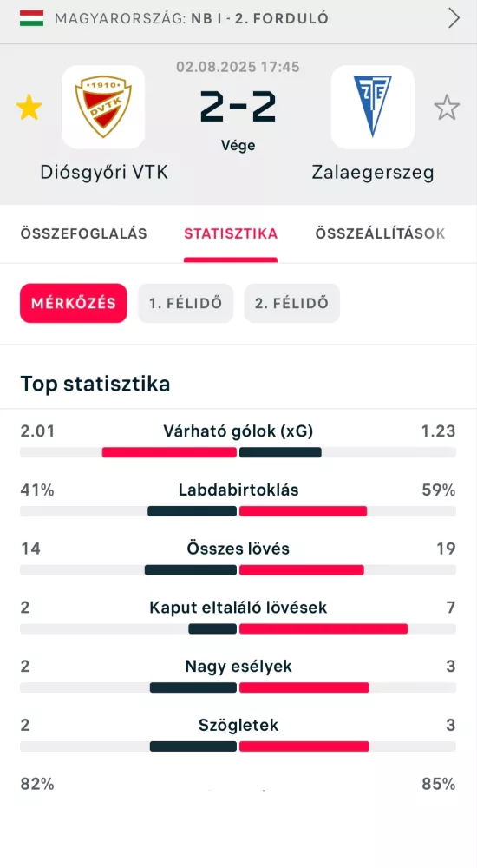Tap the Kaput eltaláló lövések row
The height and width of the screenshot is (868, 477).
point(238,618)
